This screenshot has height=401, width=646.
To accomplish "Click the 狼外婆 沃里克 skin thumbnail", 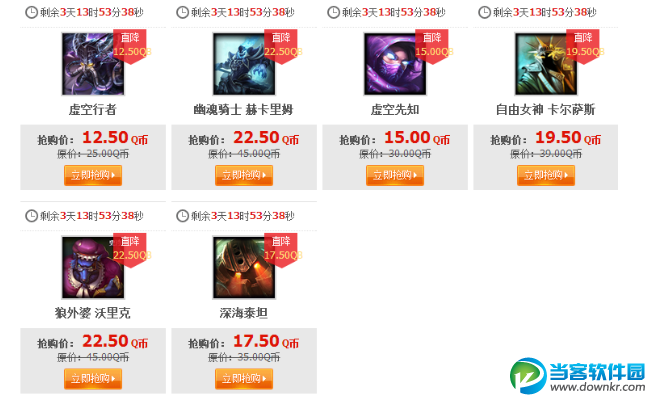I will coord(93,267).
